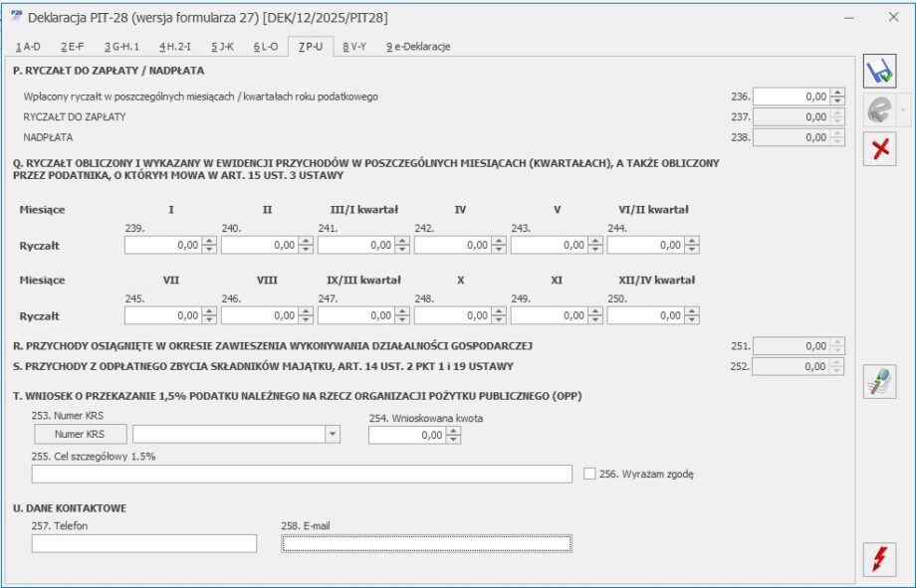The height and width of the screenshot is (588, 916).
Task: Switch to the 1 A-D tab
Action: point(28,47)
